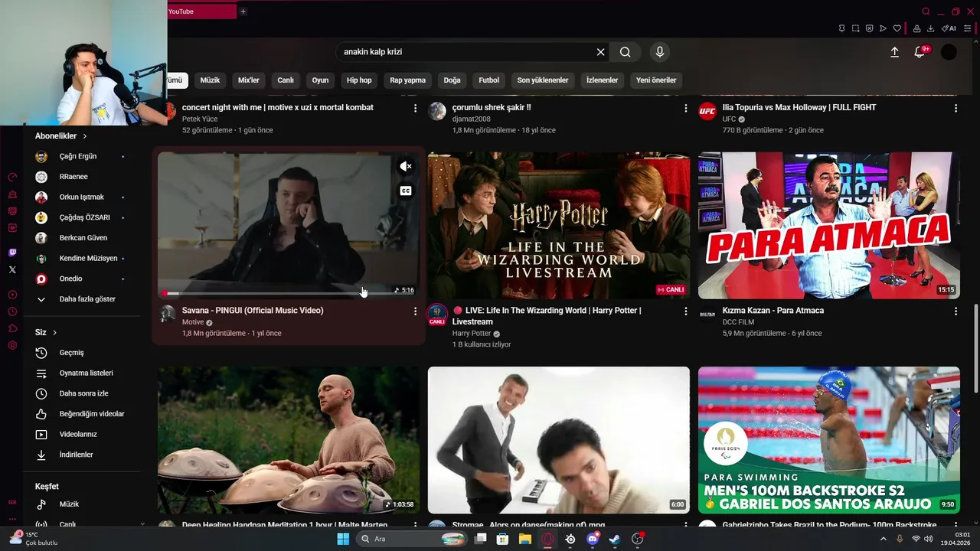Open taskbar volume speaker icon
980x551 pixels.
coord(929,539)
